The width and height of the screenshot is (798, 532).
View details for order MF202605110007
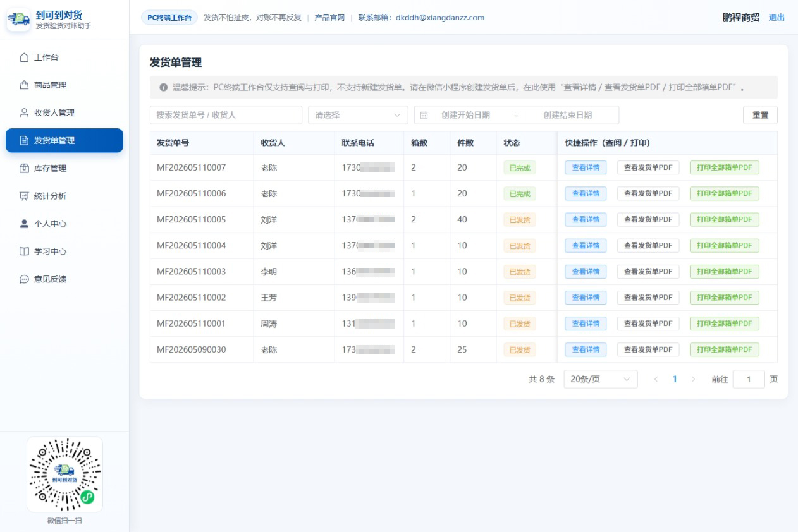pyautogui.click(x=586, y=167)
